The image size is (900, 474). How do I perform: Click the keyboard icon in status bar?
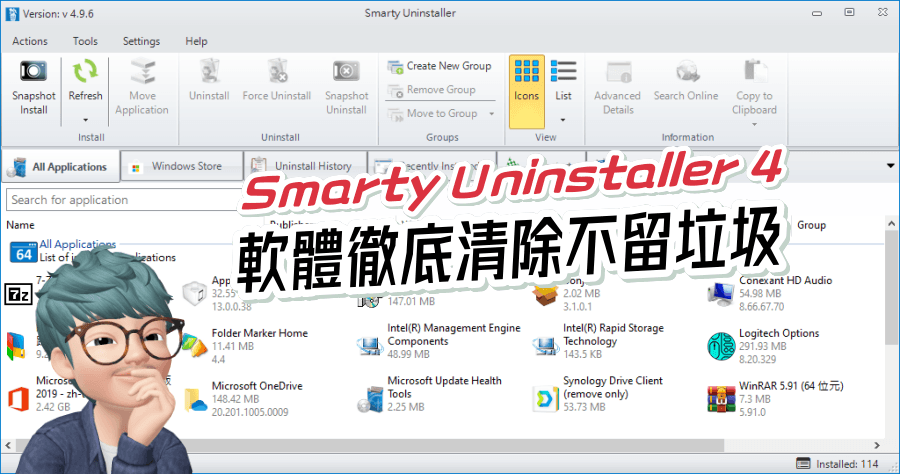(x=803, y=463)
